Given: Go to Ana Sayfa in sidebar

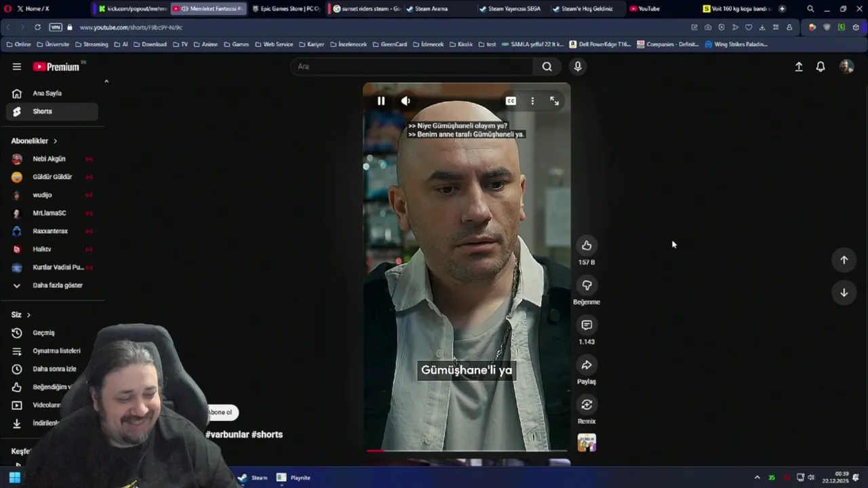Looking at the screenshot, I should coord(52,93).
